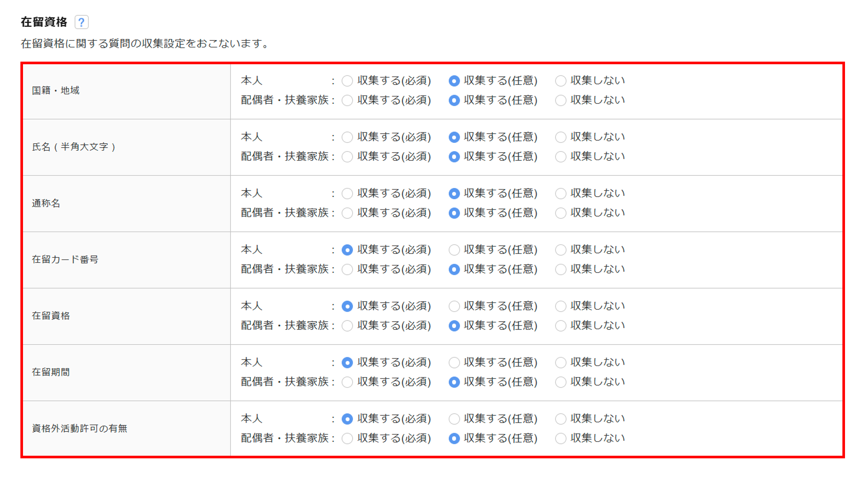Set 国籍・地域 配偶者・扶養家族 to 収集する(必須)
The image size is (868, 477).
[x=347, y=100]
